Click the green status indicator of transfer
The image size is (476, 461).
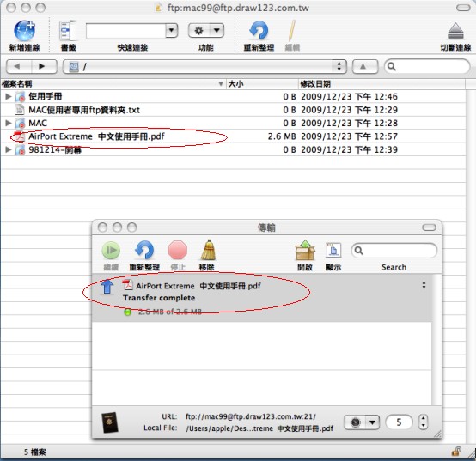pyautogui.click(x=128, y=312)
